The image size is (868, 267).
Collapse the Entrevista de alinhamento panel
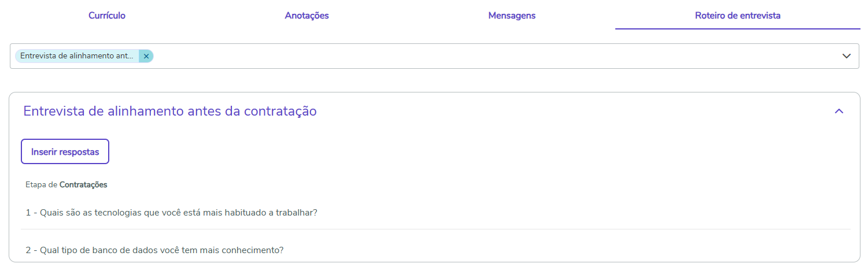click(839, 111)
